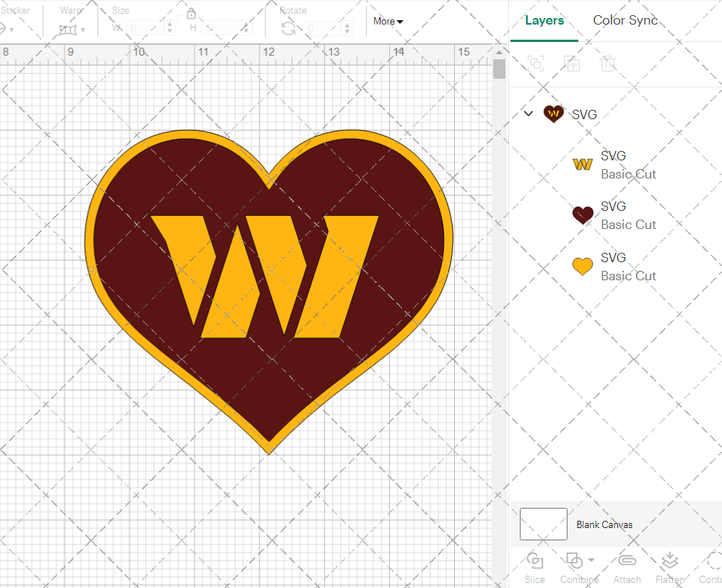Click the Delete trash icon

pyautogui.click(x=608, y=63)
